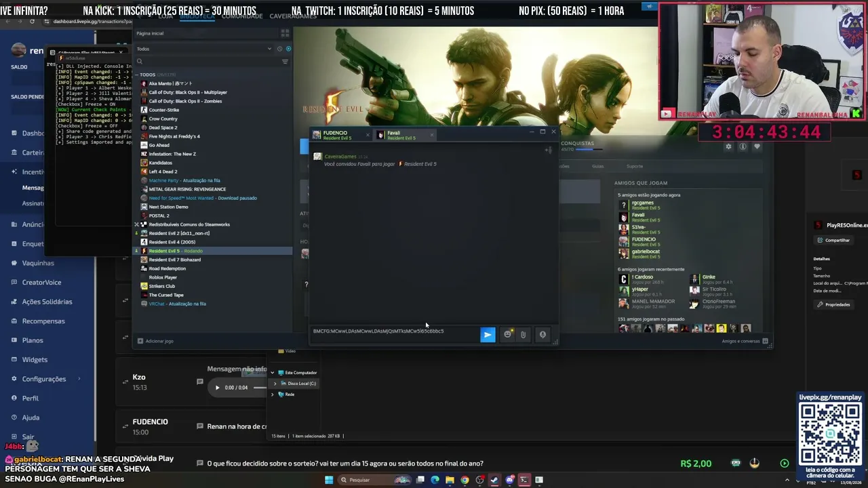Open Amigos e conversas friends list
The image size is (868, 488).
coord(745,341)
